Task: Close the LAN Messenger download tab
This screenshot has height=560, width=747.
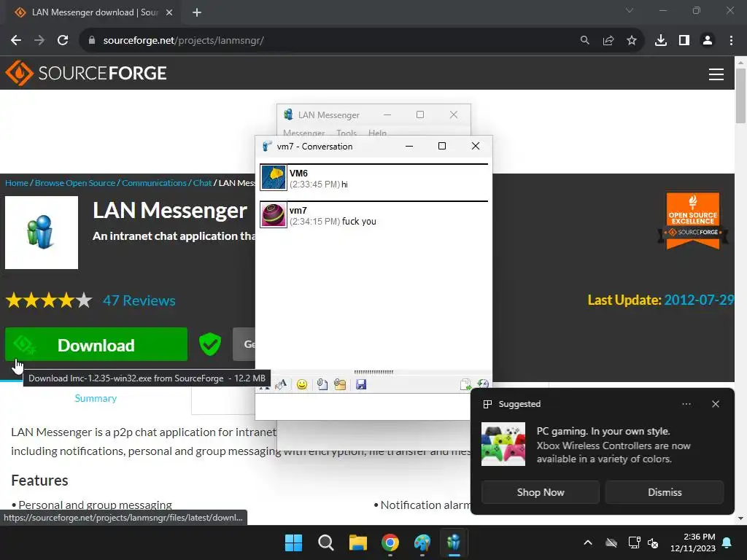Action: point(169,12)
